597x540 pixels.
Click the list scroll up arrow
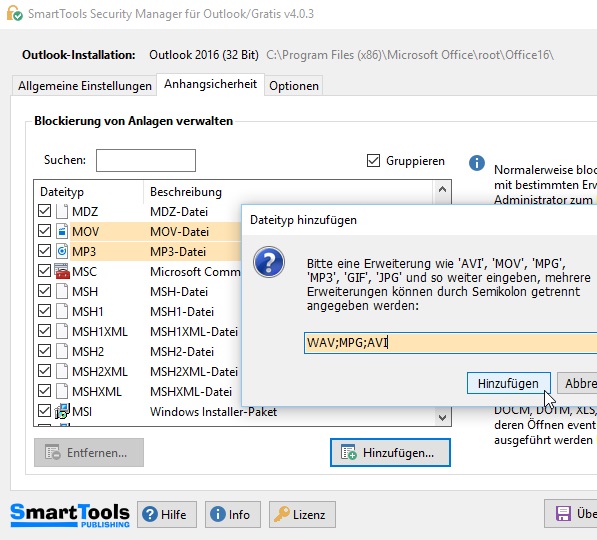[x=442, y=189]
